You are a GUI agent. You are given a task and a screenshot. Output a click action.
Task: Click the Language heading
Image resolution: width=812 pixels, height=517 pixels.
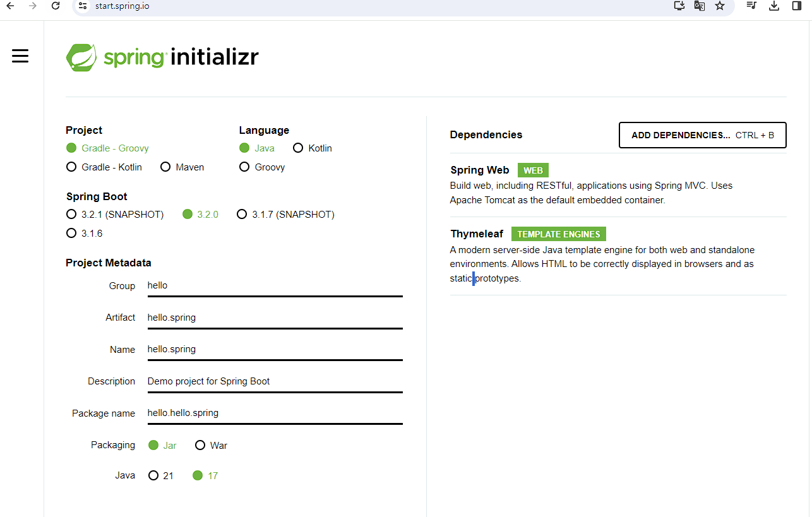[x=264, y=131]
